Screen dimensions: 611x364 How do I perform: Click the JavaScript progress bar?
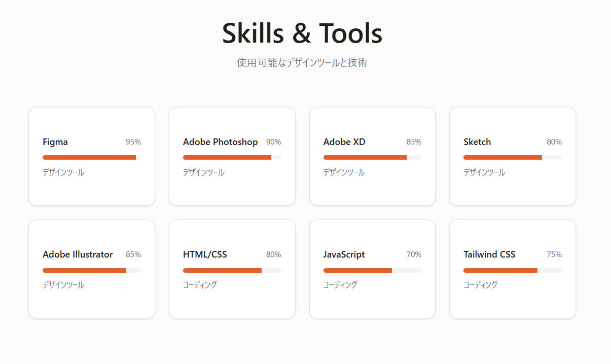pos(372,270)
